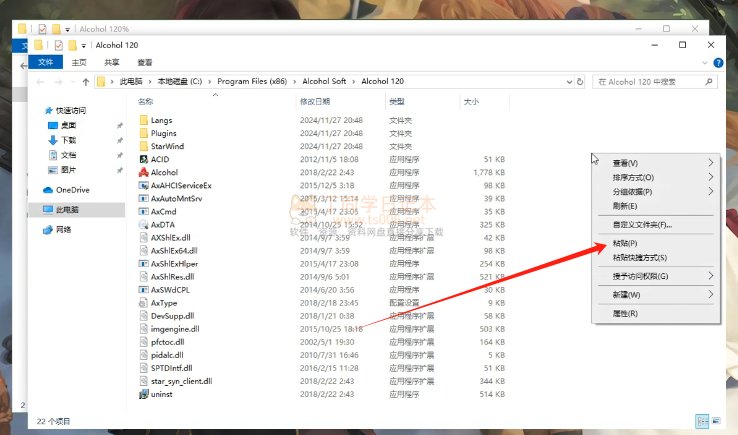The width and height of the screenshot is (738, 435).
Task: Open the Plugins folder
Action: pos(163,133)
